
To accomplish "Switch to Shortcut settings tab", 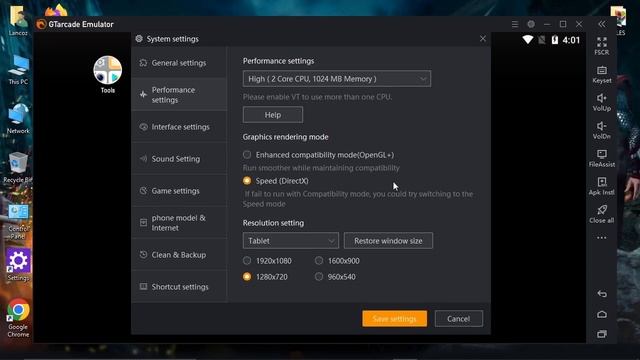I will click(179, 287).
